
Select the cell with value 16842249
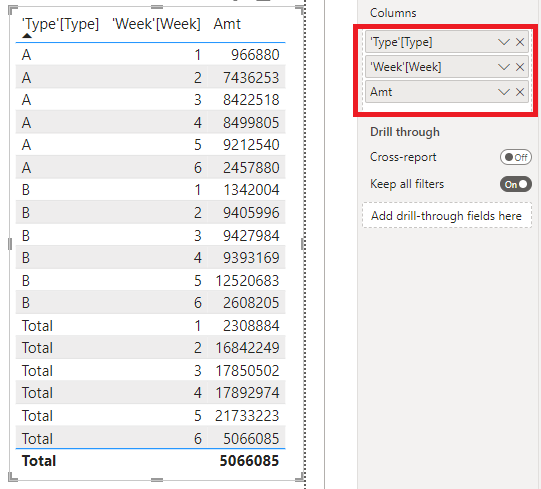247,348
